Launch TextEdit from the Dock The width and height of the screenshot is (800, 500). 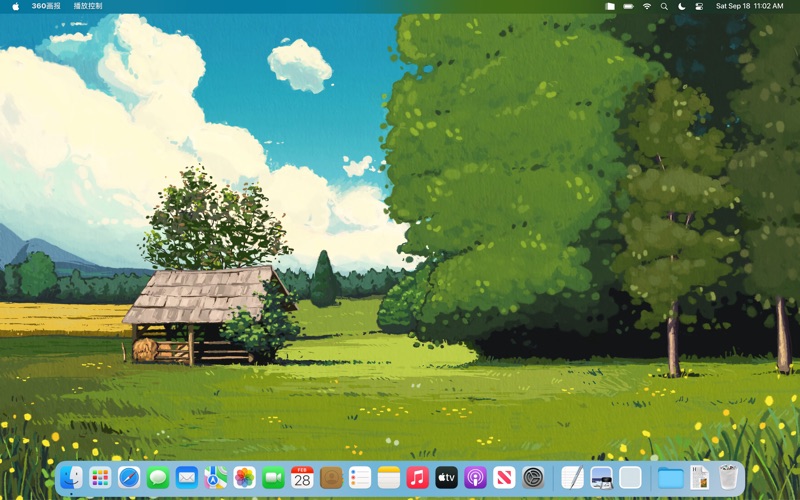click(572, 478)
